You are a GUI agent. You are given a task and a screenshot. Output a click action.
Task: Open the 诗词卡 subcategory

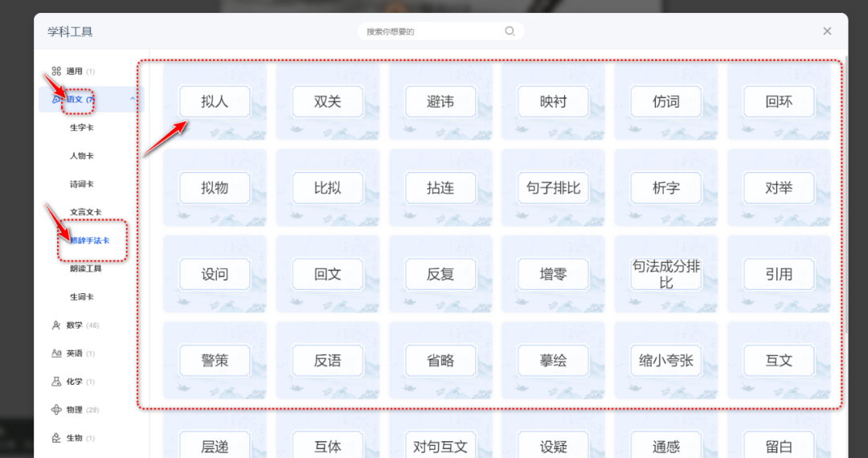pos(81,184)
